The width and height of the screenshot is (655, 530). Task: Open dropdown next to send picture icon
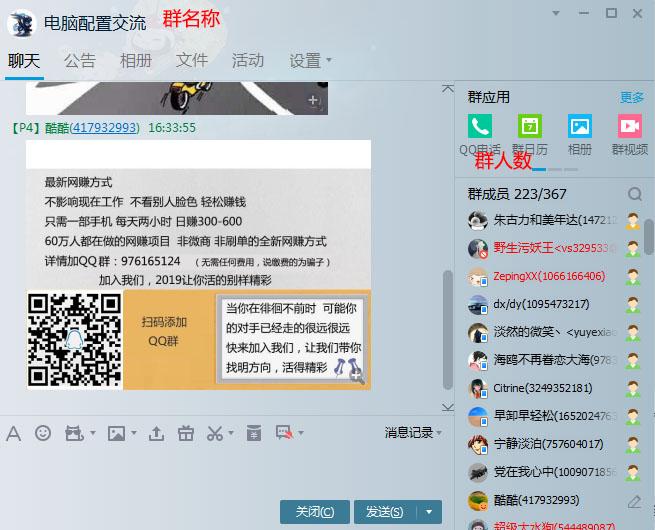click(134, 433)
